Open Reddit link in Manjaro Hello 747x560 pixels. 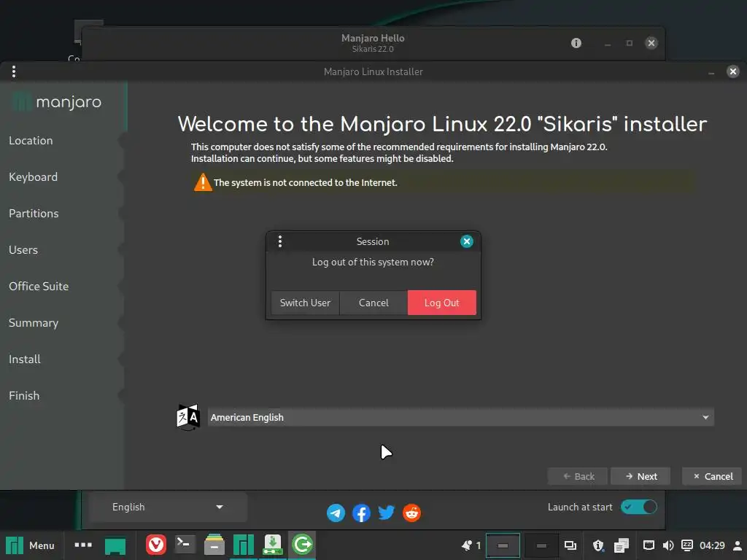pos(411,513)
